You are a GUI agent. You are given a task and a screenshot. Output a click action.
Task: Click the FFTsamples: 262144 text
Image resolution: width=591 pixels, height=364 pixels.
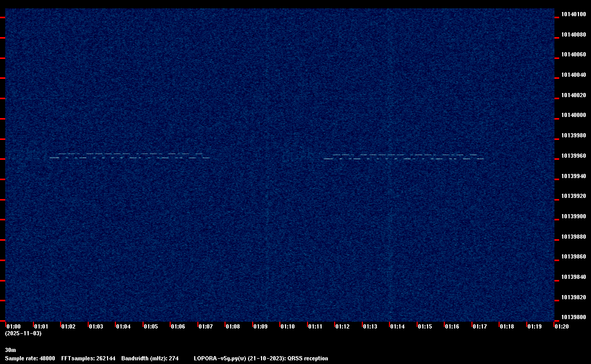point(88,358)
